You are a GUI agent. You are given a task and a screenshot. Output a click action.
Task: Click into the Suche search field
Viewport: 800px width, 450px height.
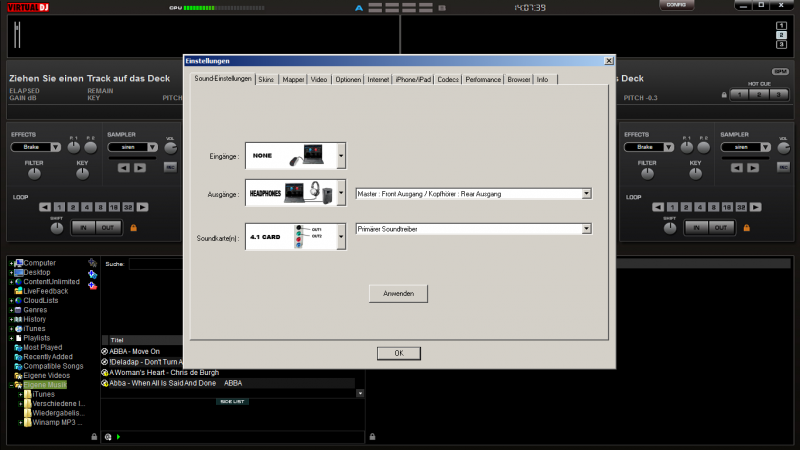pyautogui.click(x=156, y=264)
